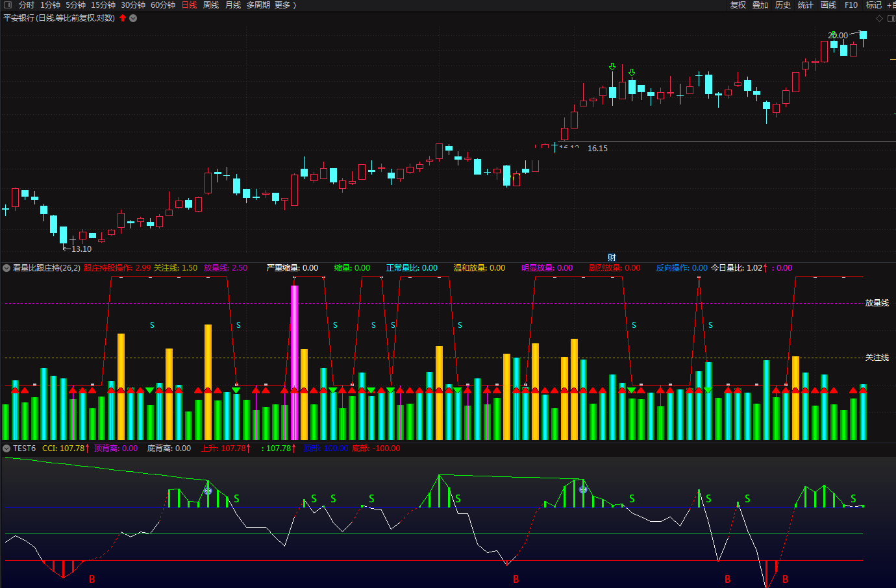Image resolution: width=896 pixels, height=588 pixels.
Task: Click the 历史 history button
Action: 783,5
